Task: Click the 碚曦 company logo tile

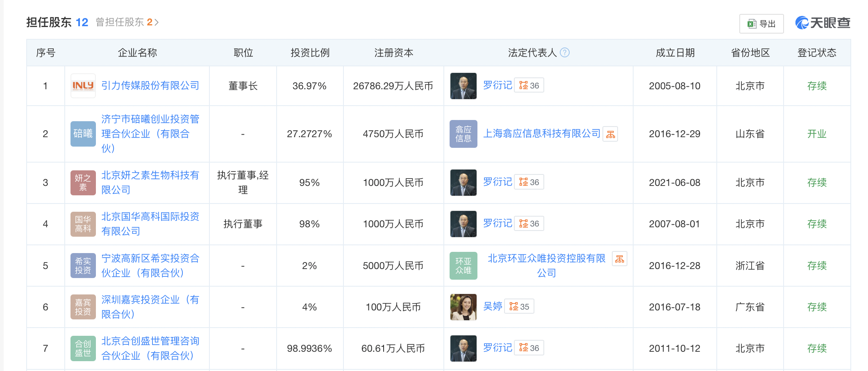Action: pyautogui.click(x=83, y=133)
